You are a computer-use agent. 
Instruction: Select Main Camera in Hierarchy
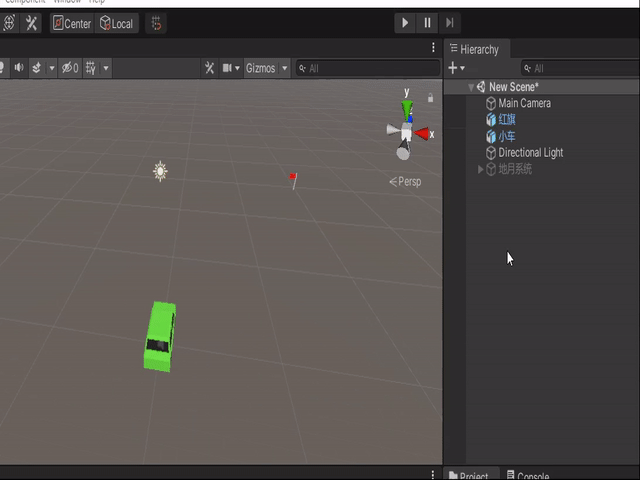[x=524, y=103]
